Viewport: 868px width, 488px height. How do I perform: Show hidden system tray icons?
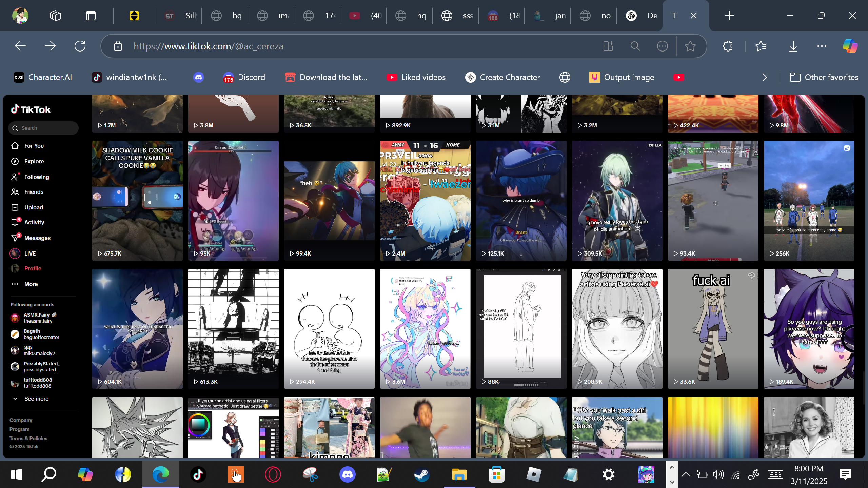click(x=686, y=474)
